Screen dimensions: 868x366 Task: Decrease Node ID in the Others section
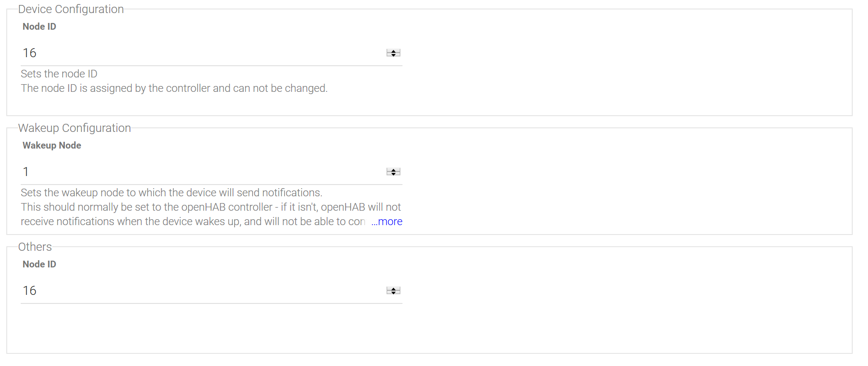pyautogui.click(x=393, y=293)
